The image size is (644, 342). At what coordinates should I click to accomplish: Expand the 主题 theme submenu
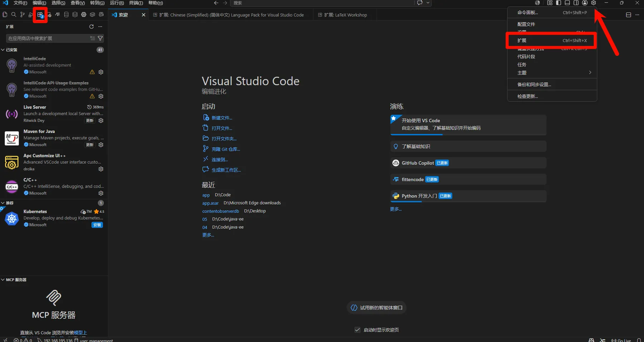[552, 73]
